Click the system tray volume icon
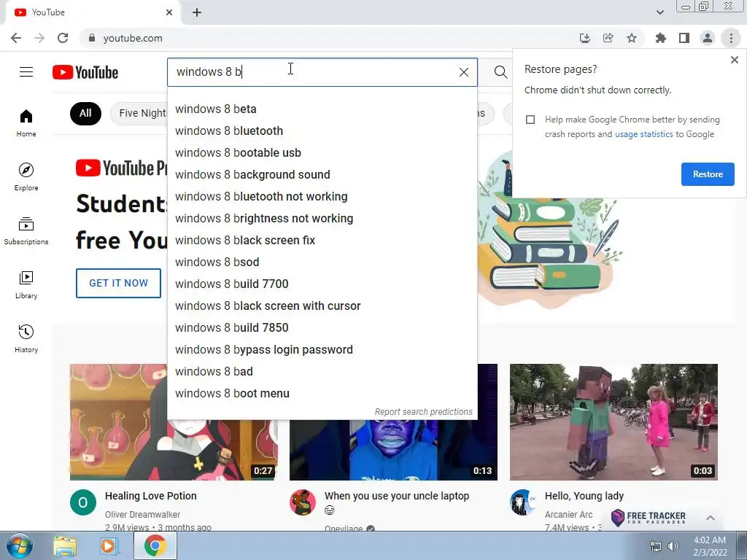 click(x=673, y=546)
